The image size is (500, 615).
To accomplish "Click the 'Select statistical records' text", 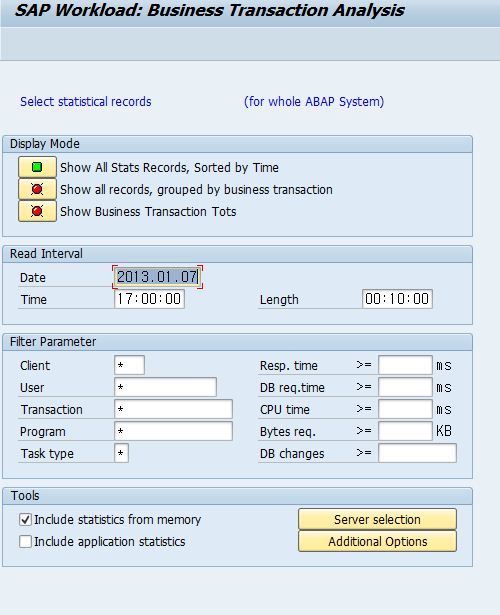I will [x=85, y=102].
